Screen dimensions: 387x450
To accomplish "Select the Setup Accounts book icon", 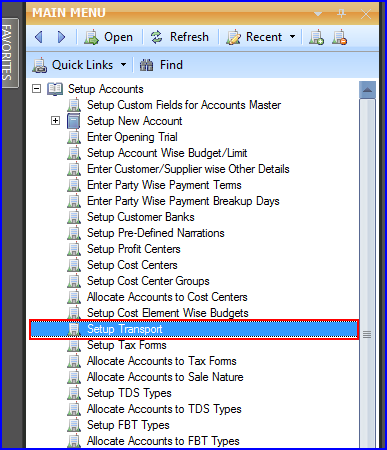I will click(55, 89).
